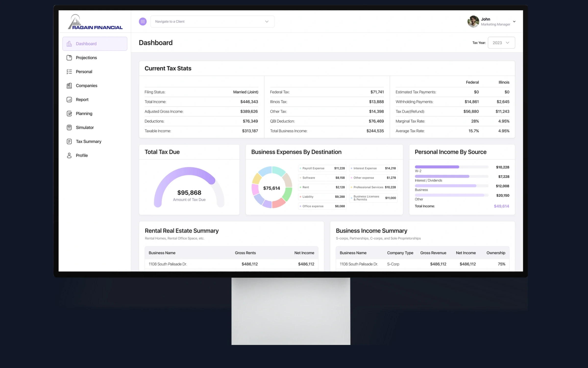This screenshot has width=588, height=368.
Task: Click the Total Tax Due gauge arc
Action: click(189, 171)
